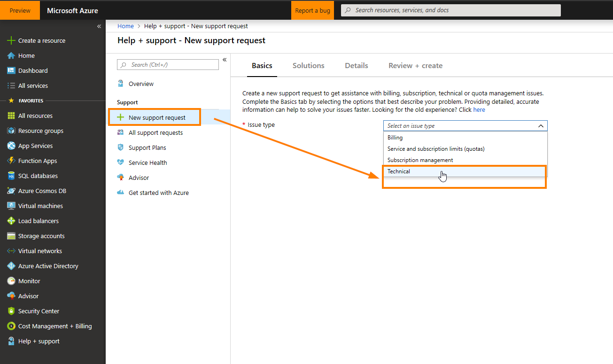The height and width of the screenshot is (364, 613).
Task: Go to the Review + create tab
Action: coord(416,66)
